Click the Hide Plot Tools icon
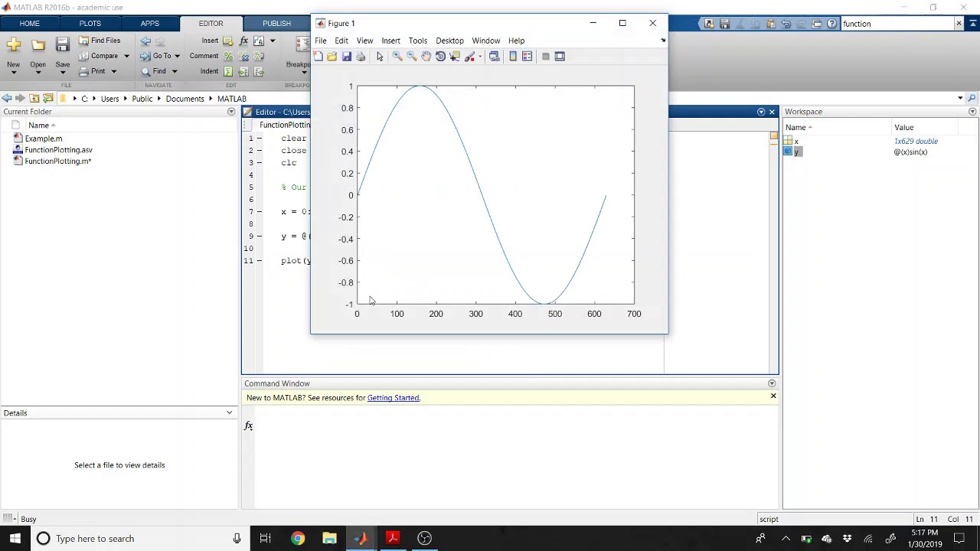Viewport: 980px width, 551px height. pos(545,57)
